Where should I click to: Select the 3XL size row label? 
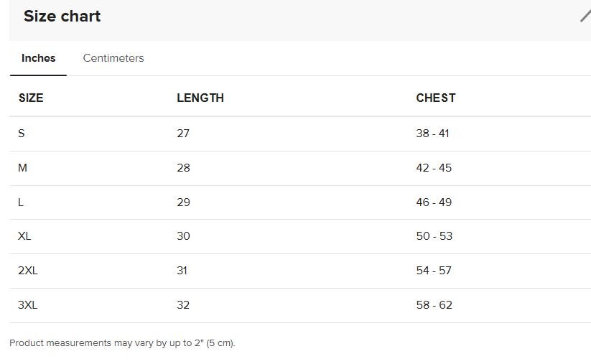tap(28, 305)
